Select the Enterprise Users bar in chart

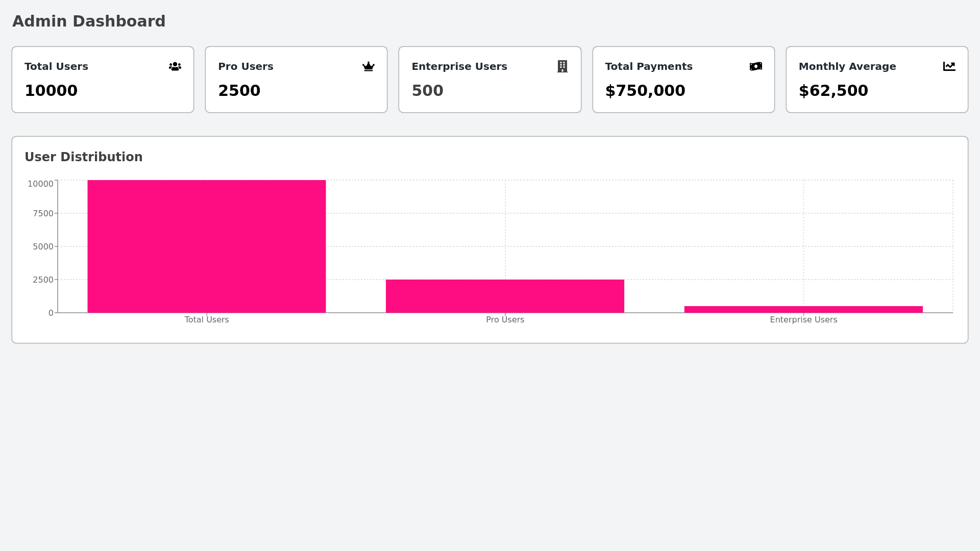coord(803,309)
